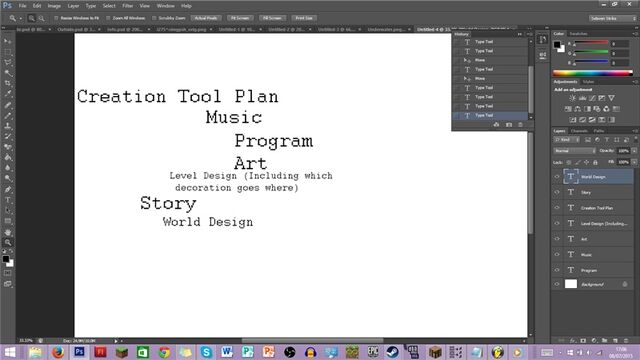This screenshot has height=360, width=640.
Task: Expand the layer Kind filter dropdown
Action: (x=567, y=140)
